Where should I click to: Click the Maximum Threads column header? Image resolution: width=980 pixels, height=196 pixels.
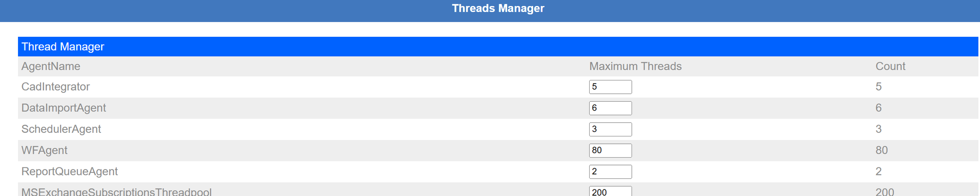point(635,66)
